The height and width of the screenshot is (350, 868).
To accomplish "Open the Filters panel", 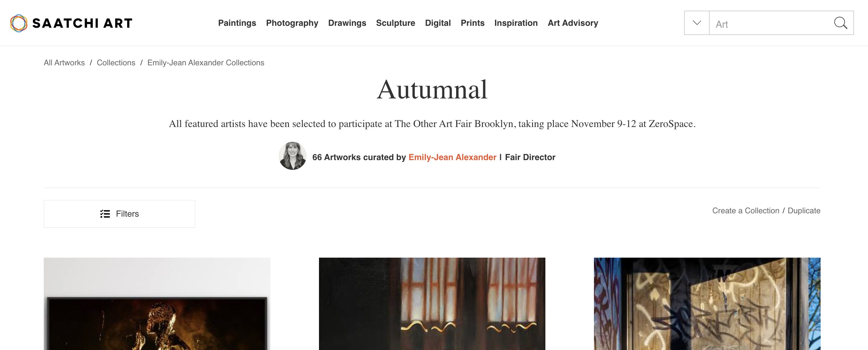I will [119, 214].
